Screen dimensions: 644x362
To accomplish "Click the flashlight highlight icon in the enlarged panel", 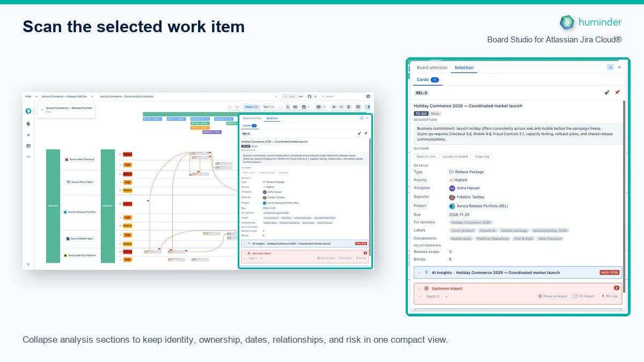I will [606, 92].
